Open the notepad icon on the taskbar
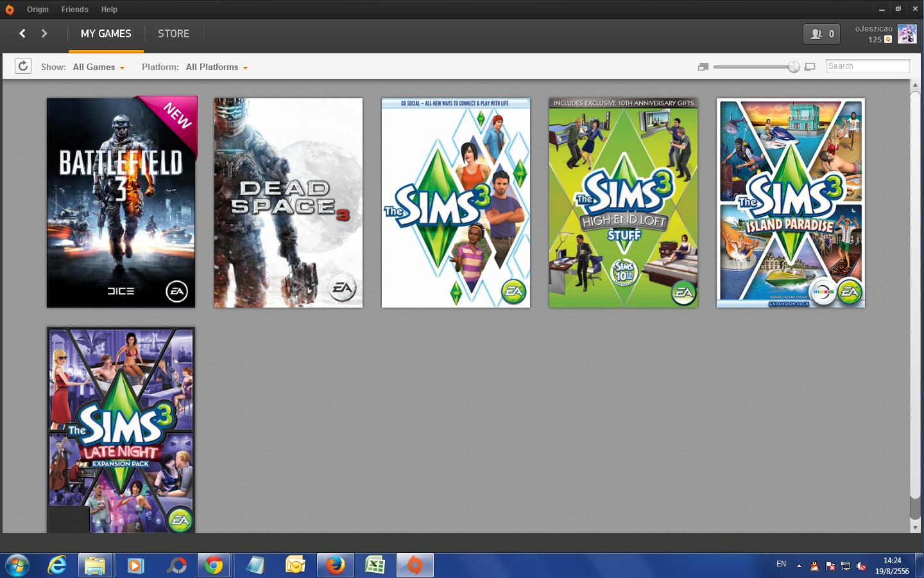 coord(255,566)
